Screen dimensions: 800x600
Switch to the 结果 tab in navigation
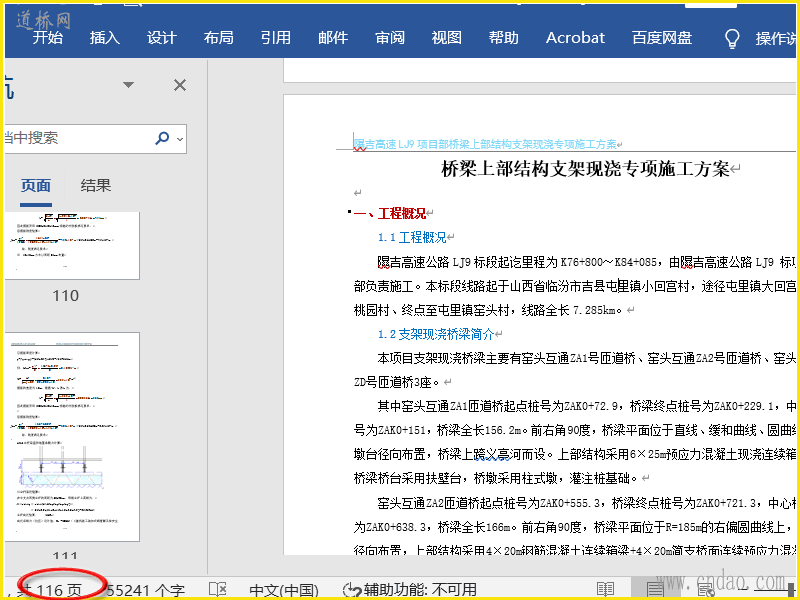click(x=96, y=185)
